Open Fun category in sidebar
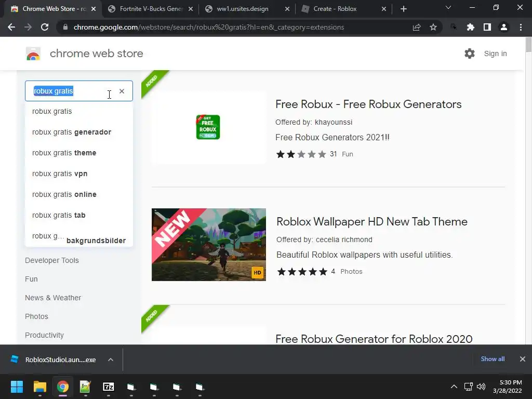 tap(31, 279)
